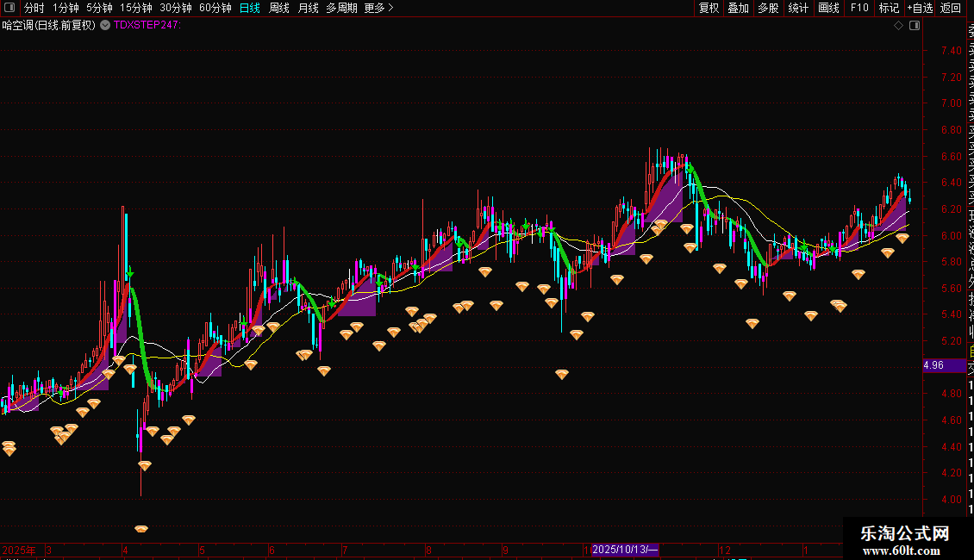974x560 pixels.
Task: Switch to the 30分钟 period
Action: (176, 8)
